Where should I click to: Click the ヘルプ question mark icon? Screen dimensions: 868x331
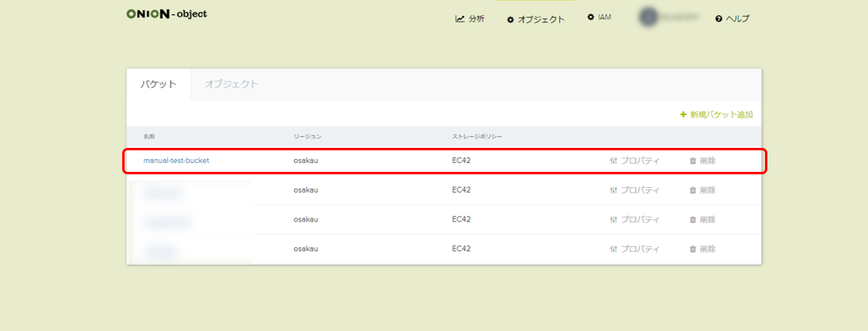click(719, 18)
